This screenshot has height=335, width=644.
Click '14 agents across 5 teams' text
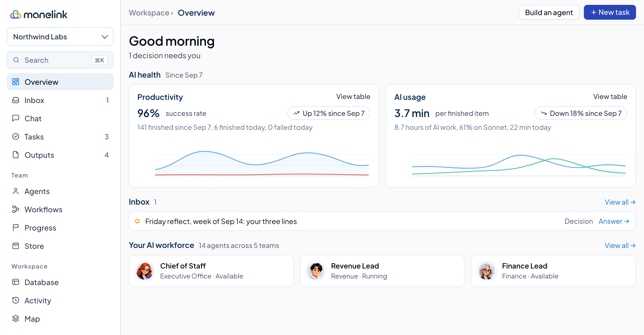(239, 245)
